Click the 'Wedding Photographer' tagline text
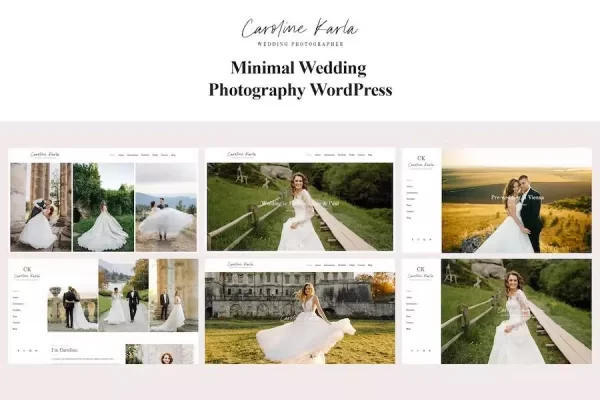This screenshot has width=600, height=400. pos(300,44)
